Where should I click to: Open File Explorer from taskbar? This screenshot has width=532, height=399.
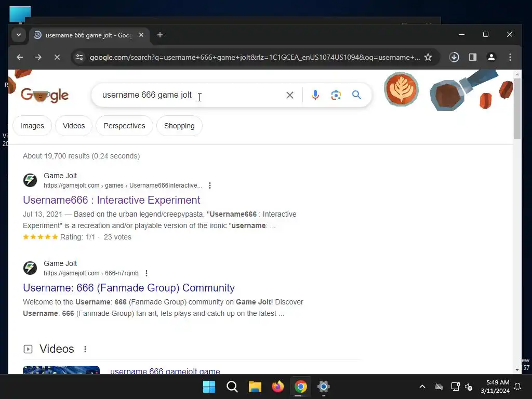(x=255, y=387)
